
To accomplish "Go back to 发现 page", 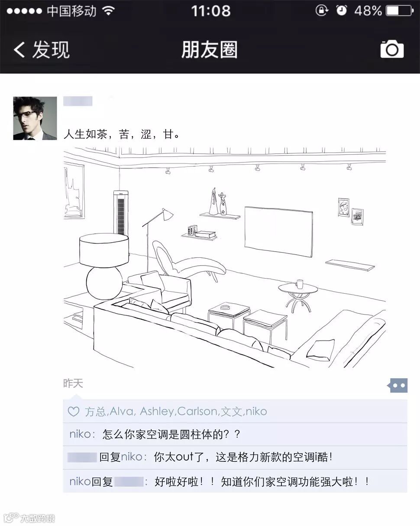I will pyautogui.click(x=42, y=49).
